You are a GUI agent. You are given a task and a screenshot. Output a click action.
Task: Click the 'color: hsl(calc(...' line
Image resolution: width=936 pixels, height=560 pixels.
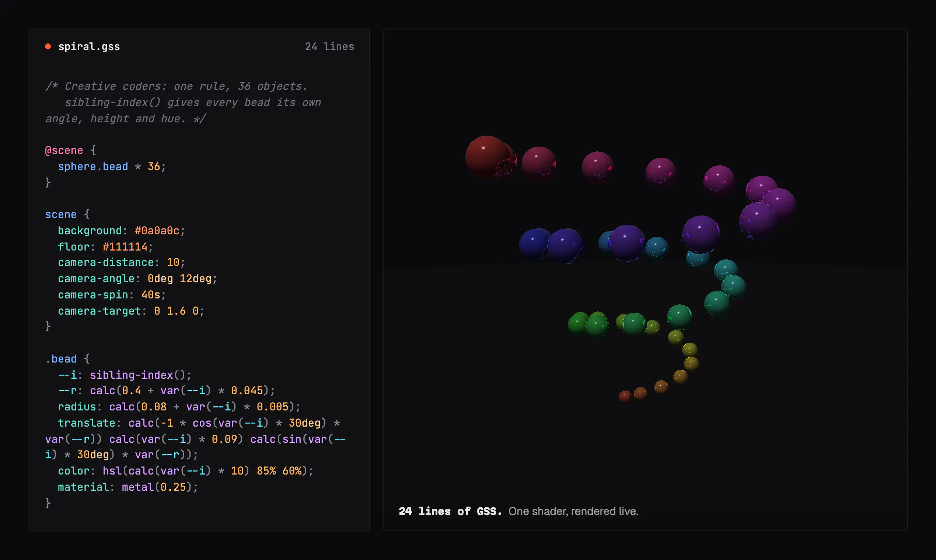[186, 471]
